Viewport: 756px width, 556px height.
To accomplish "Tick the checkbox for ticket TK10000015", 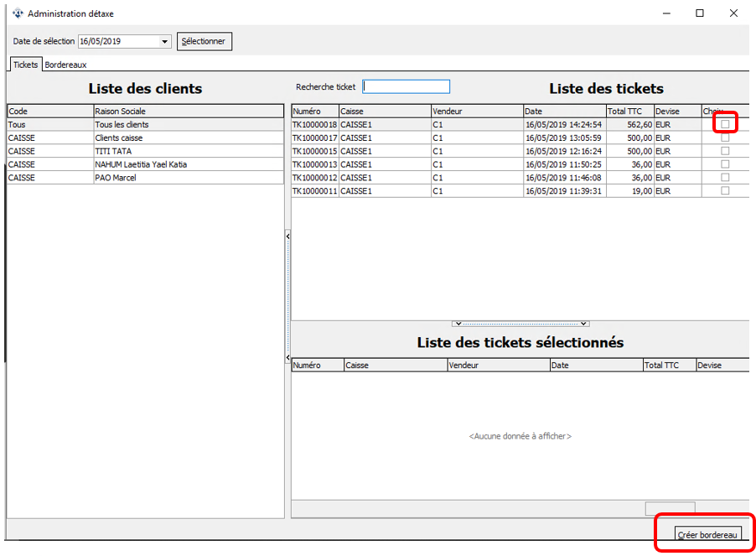I will click(725, 151).
